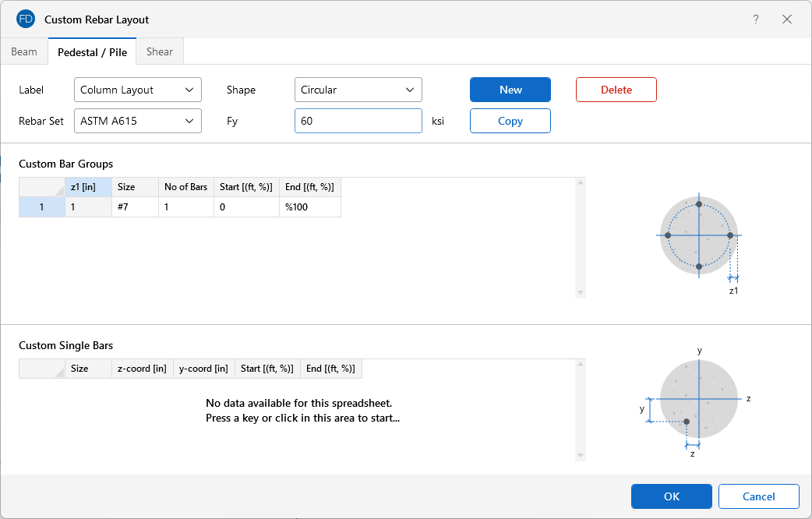The width and height of the screenshot is (812, 519).
Task: Click the FD application icon in title bar
Action: (26, 19)
